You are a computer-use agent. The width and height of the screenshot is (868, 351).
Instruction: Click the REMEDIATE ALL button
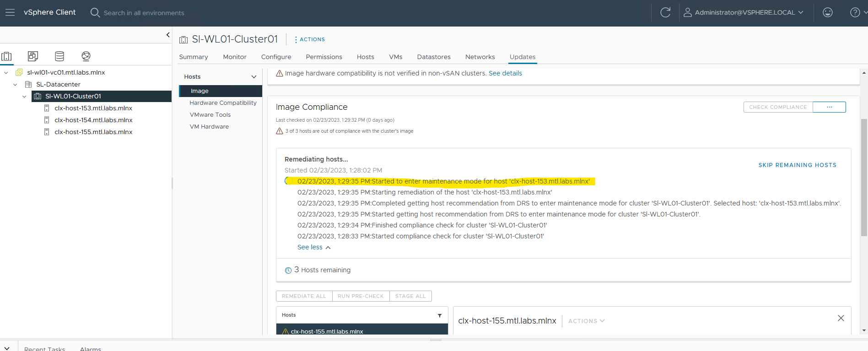[x=304, y=296]
